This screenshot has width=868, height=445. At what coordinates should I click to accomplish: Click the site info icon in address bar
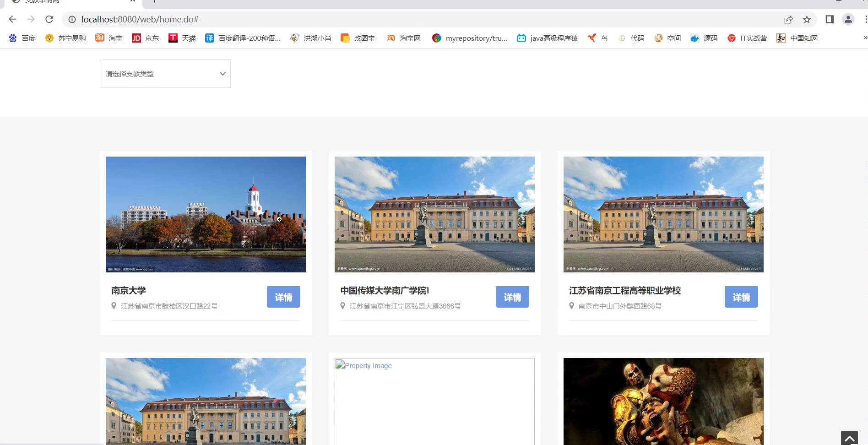pyautogui.click(x=72, y=19)
